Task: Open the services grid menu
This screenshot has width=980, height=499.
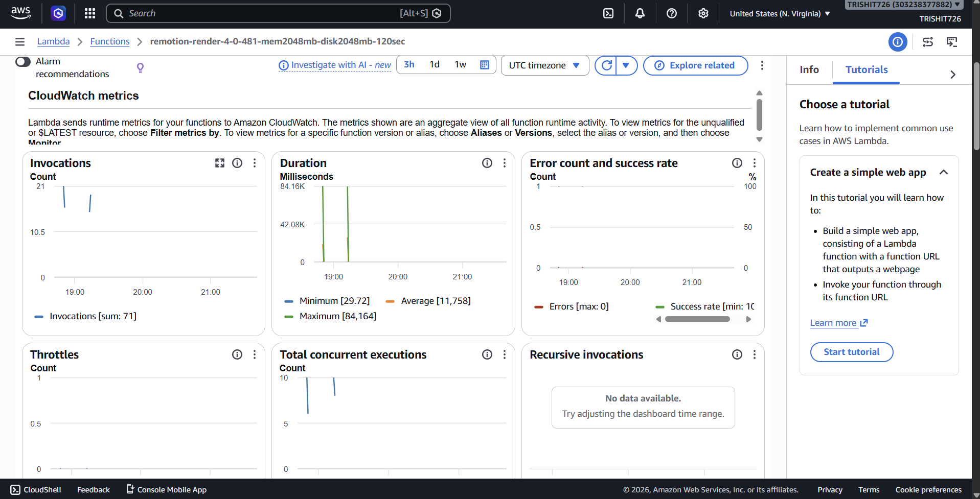Action: (x=90, y=13)
